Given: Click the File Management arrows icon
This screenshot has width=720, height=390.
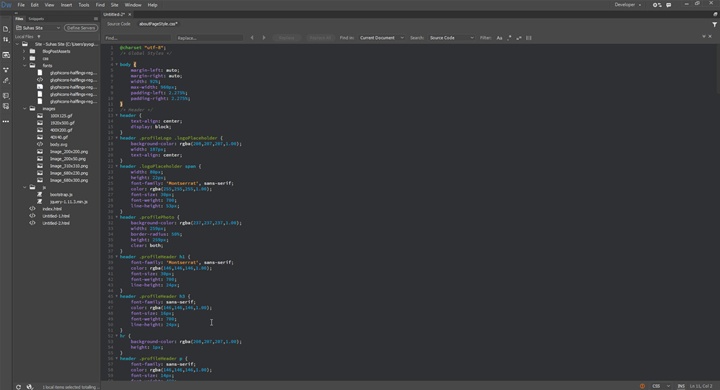Looking at the screenshot, I should pos(6,40).
